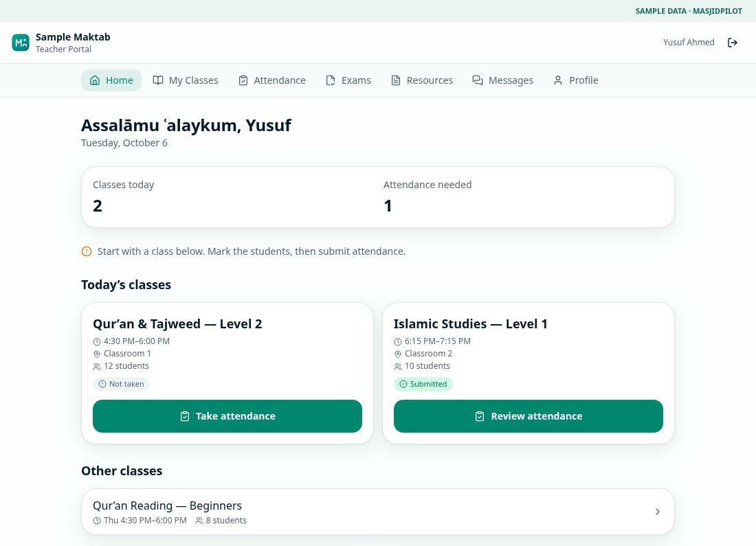756x546 pixels.
Task: Click the Today's classes heading
Action: (x=126, y=285)
